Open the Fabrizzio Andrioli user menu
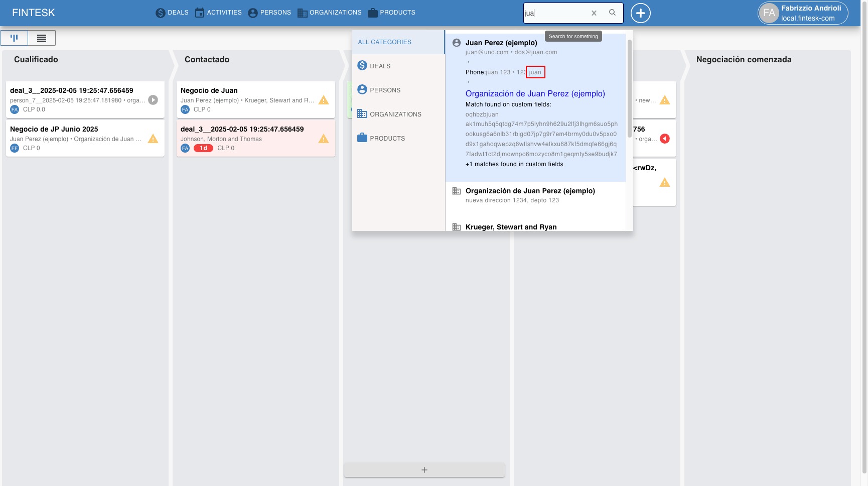The height and width of the screenshot is (486, 868). pyautogui.click(x=803, y=13)
